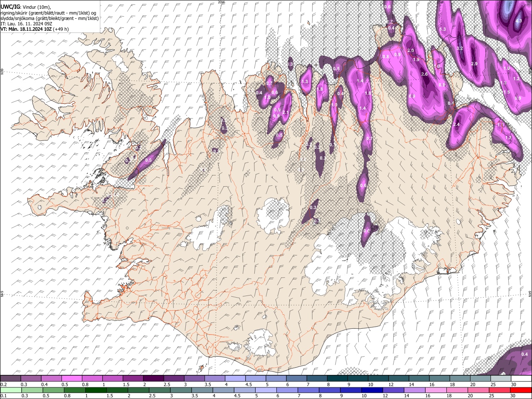
Task: Click the red swatch ending the lower legend
Action: (x=521, y=390)
